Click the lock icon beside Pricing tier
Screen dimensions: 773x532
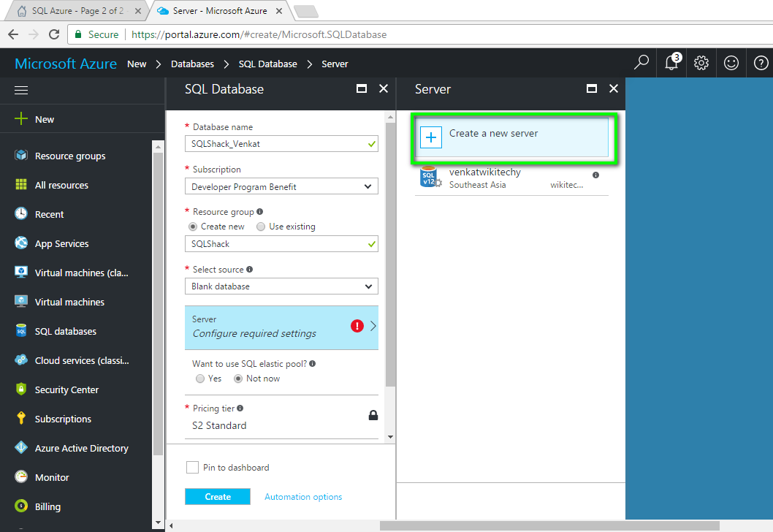tap(373, 415)
